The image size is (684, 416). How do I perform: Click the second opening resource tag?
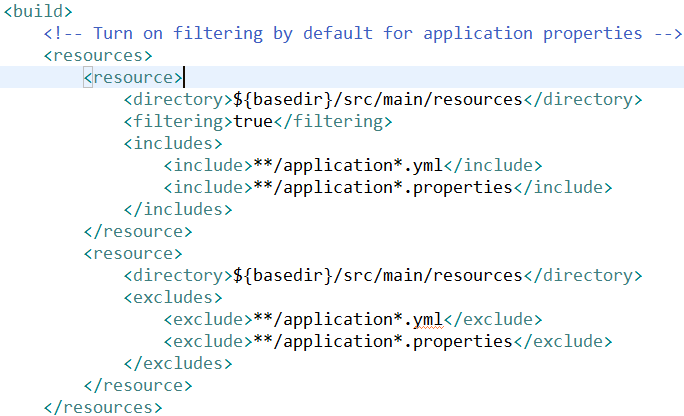133,253
